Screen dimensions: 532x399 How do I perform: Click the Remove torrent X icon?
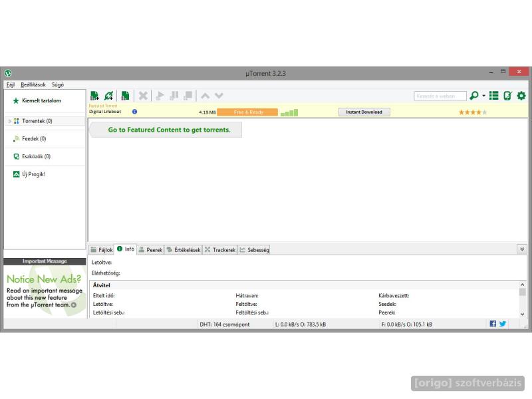tap(143, 96)
